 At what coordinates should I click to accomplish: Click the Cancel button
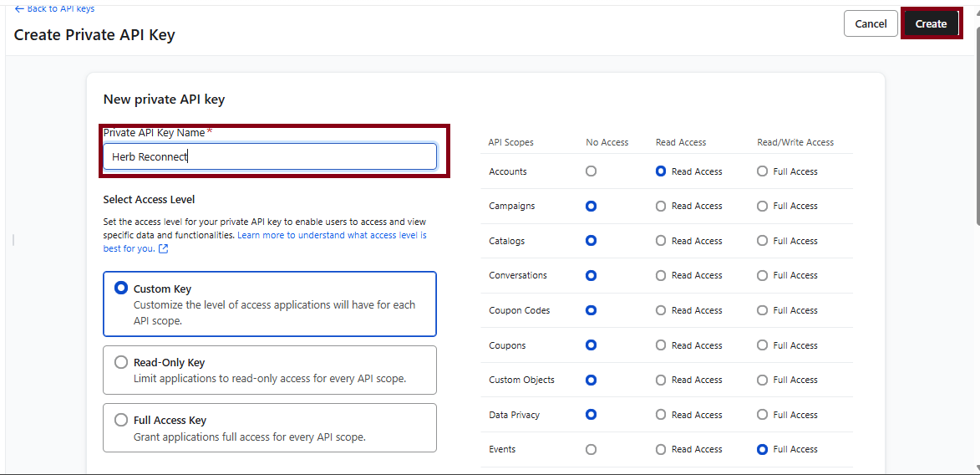pos(871,23)
